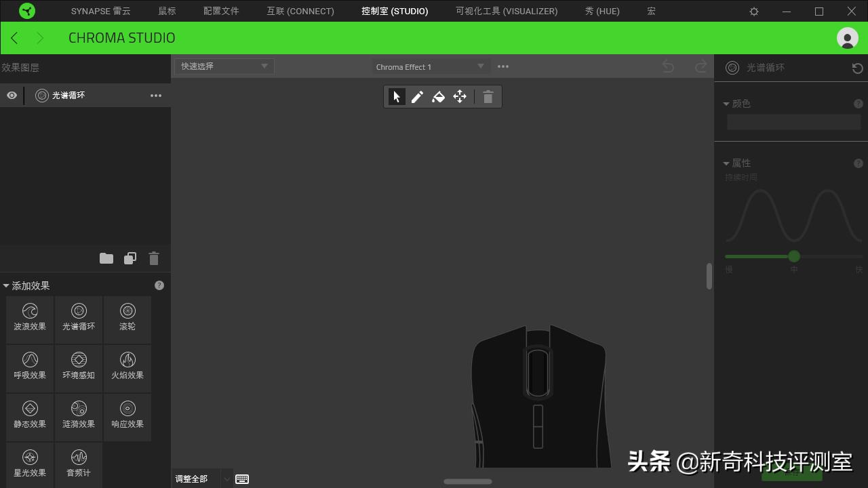Select the move tool in the toolbar
The height and width of the screenshot is (488, 868).
pos(460,96)
